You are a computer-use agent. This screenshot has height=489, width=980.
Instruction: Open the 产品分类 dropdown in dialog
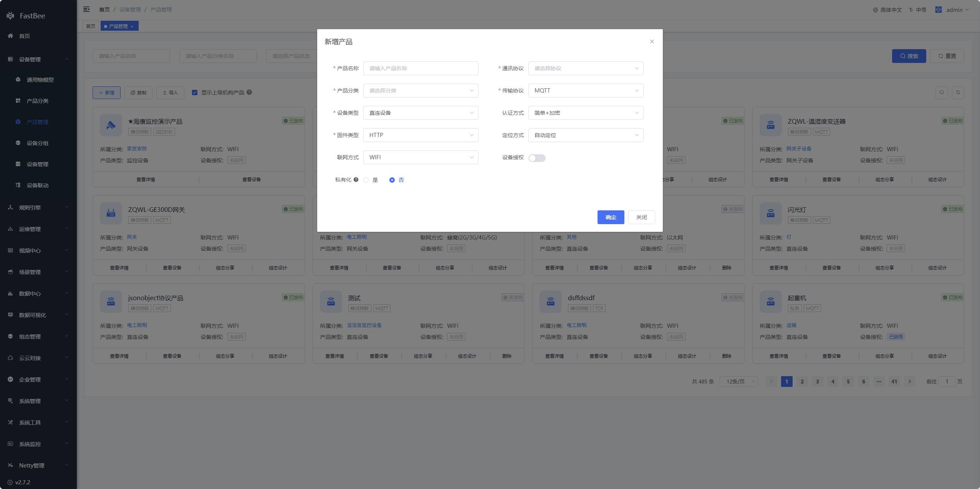tap(420, 91)
